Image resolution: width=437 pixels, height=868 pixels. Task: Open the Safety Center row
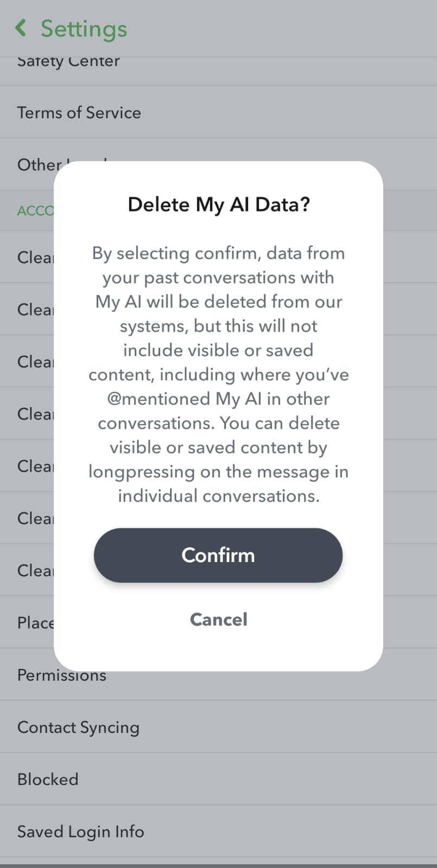click(x=68, y=63)
